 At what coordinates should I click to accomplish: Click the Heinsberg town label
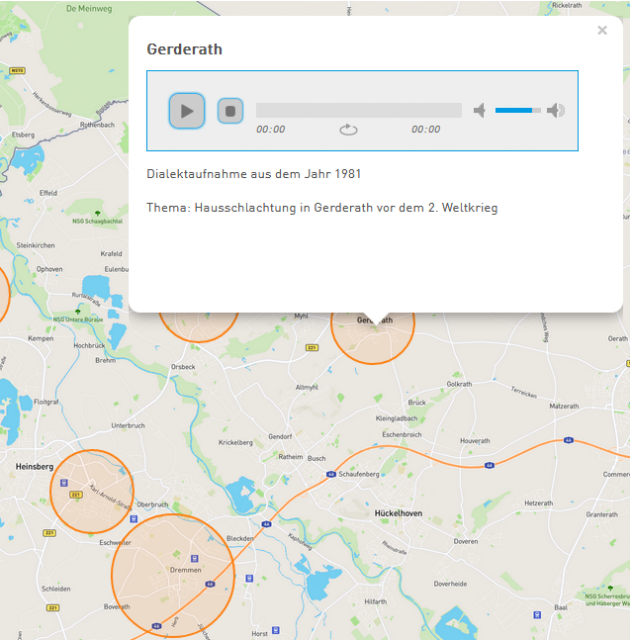(x=34, y=466)
